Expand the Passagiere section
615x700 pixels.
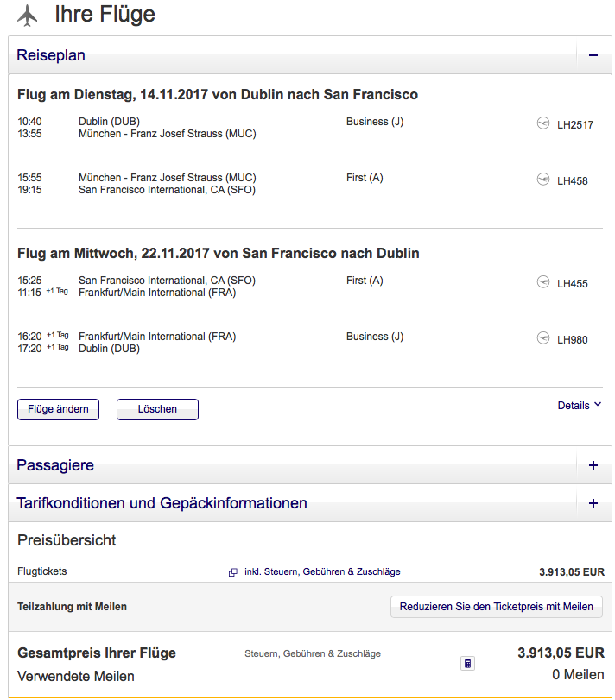[593, 465]
